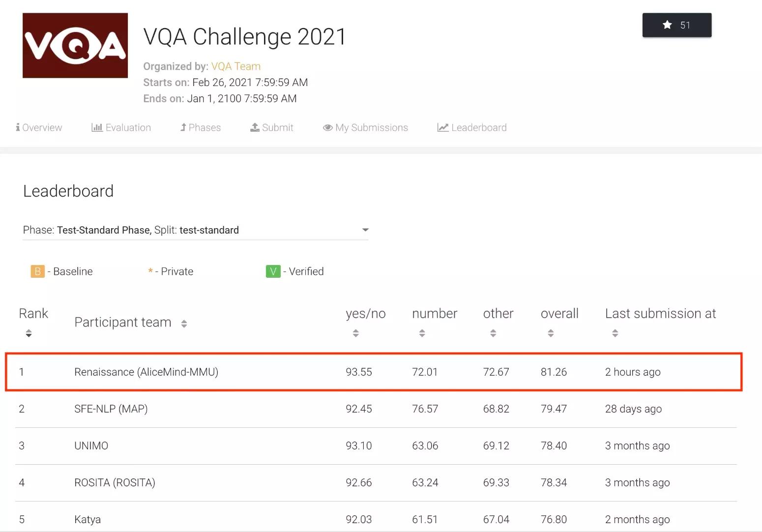Click the VQA logo image
762x532 pixels.
[75, 45]
